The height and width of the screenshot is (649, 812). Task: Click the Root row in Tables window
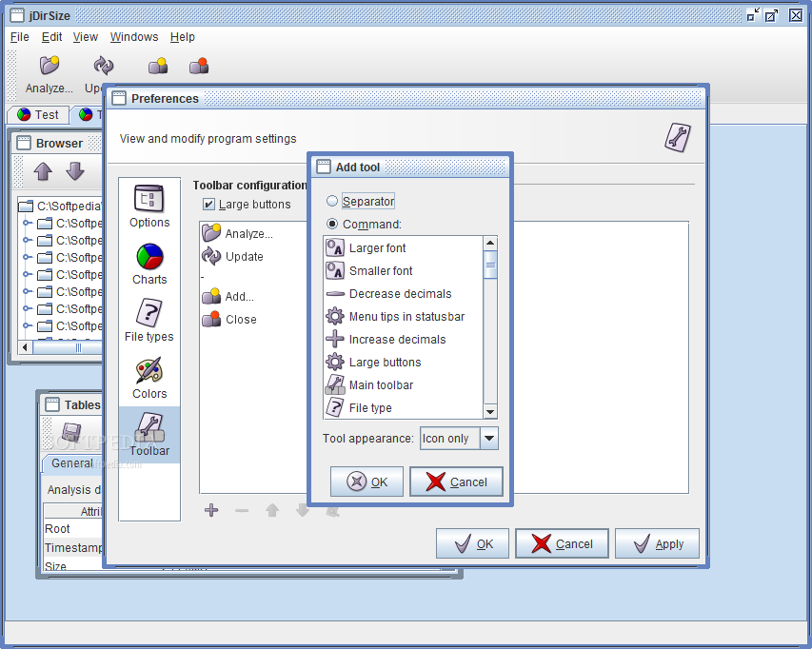pyautogui.click(x=72, y=528)
